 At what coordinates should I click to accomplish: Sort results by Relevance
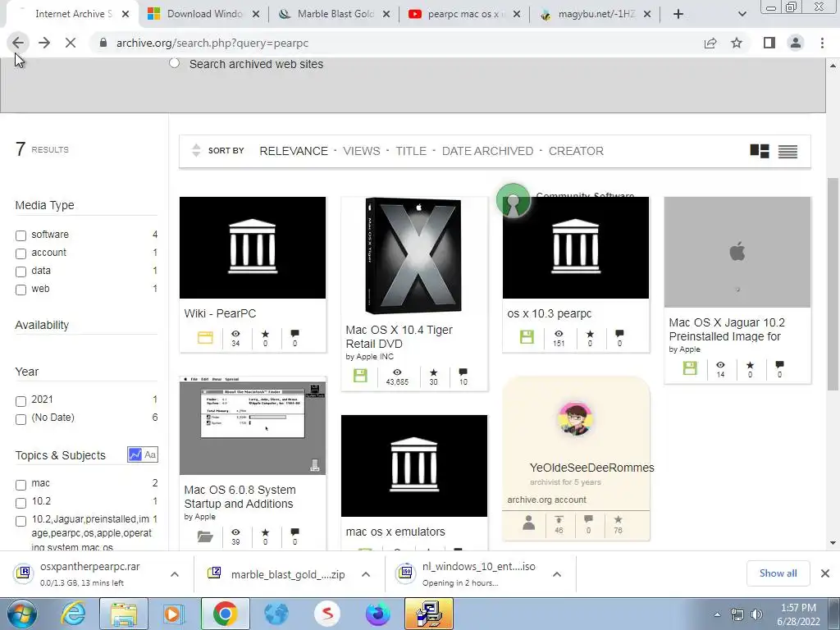(294, 151)
